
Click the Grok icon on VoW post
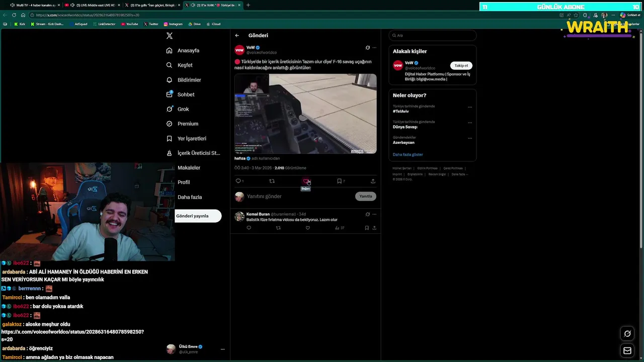pos(367,48)
